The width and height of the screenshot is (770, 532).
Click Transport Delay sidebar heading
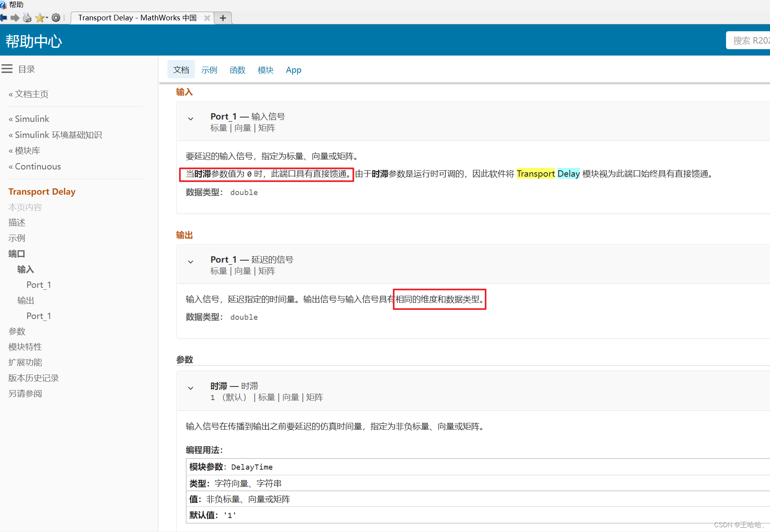(x=42, y=191)
